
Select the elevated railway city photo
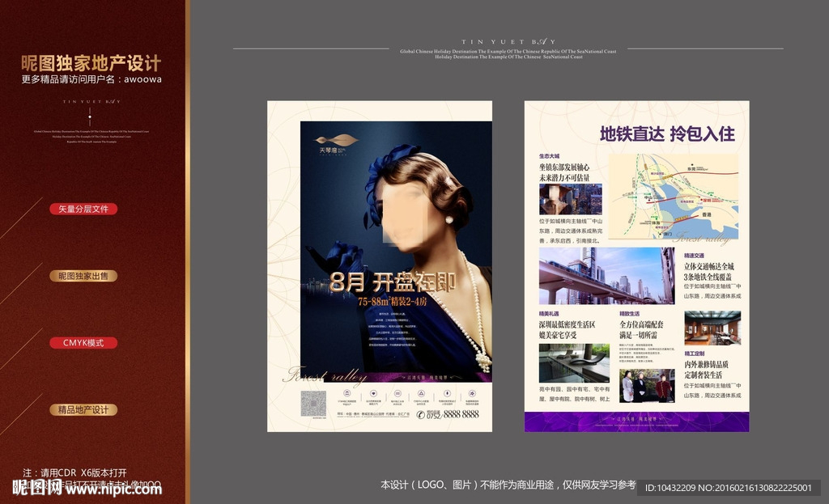pyautogui.click(x=606, y=276)
